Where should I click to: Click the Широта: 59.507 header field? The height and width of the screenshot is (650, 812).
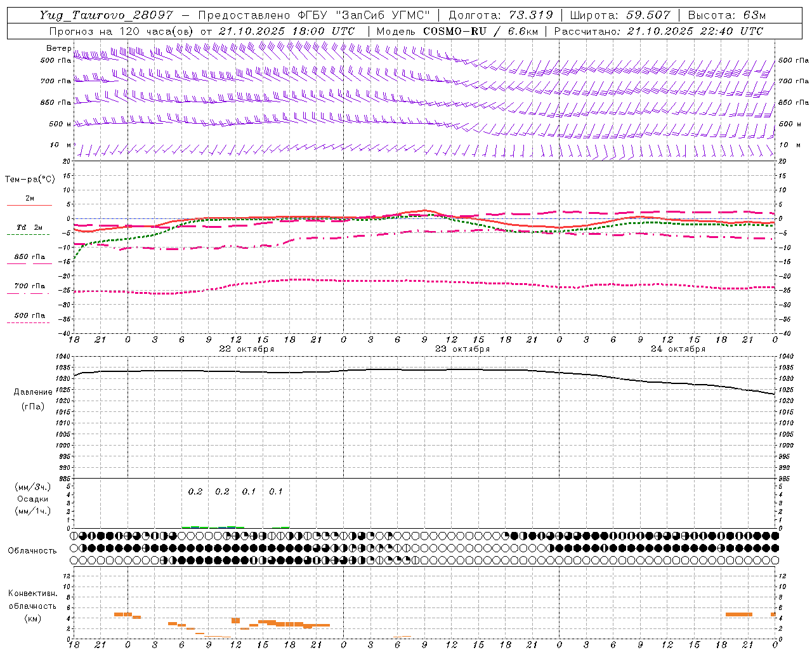(x=620, y=15)
